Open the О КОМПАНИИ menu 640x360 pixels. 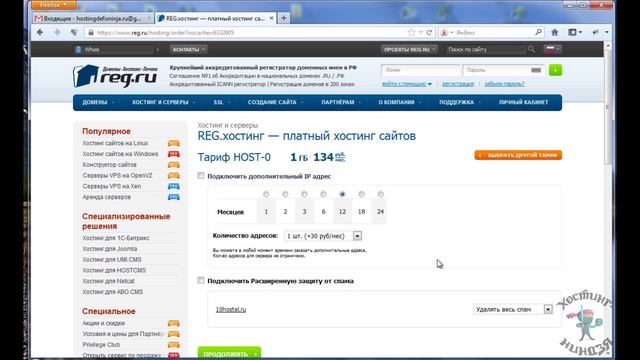[399, 102]
